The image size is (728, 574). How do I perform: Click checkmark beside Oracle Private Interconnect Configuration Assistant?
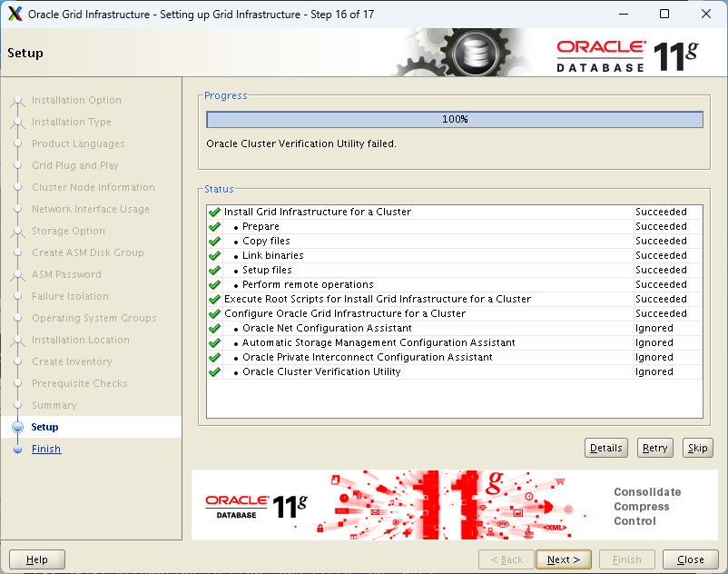(214, 357)
